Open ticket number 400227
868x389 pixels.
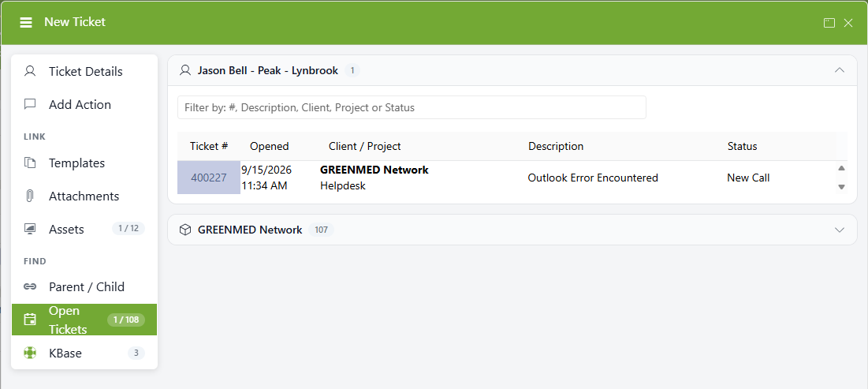coord(209,178)
